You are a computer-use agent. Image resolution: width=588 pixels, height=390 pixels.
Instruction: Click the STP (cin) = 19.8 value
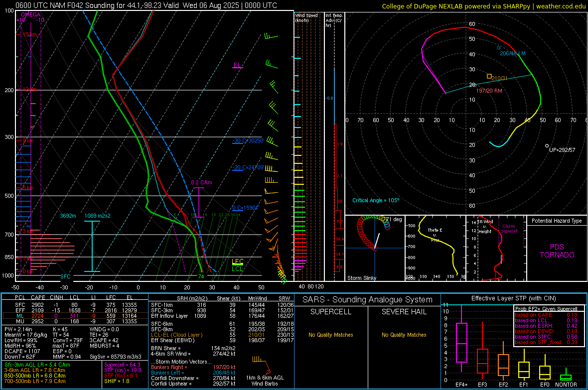pos(123,370)
